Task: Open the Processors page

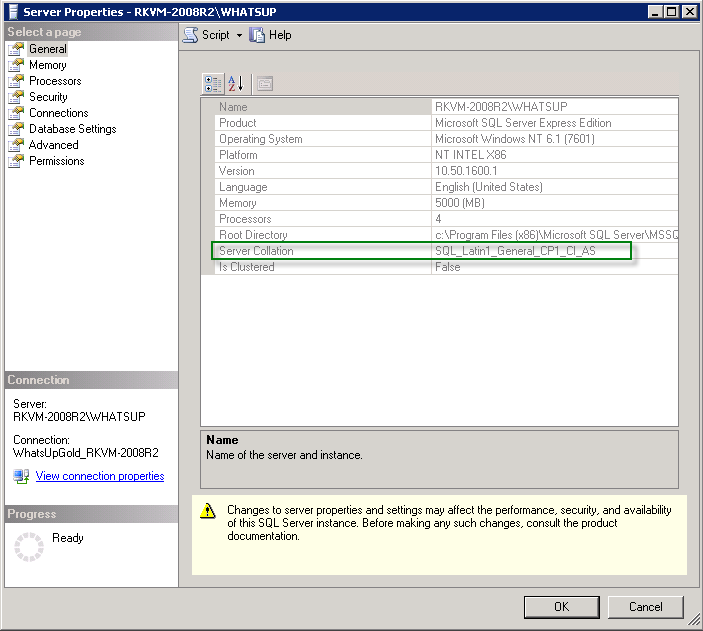Action: point(55,81)
